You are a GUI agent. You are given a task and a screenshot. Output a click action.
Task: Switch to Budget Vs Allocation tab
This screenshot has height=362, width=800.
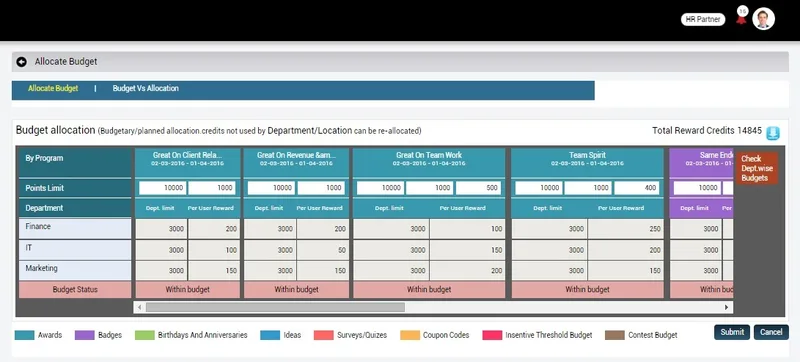[145, 88]
